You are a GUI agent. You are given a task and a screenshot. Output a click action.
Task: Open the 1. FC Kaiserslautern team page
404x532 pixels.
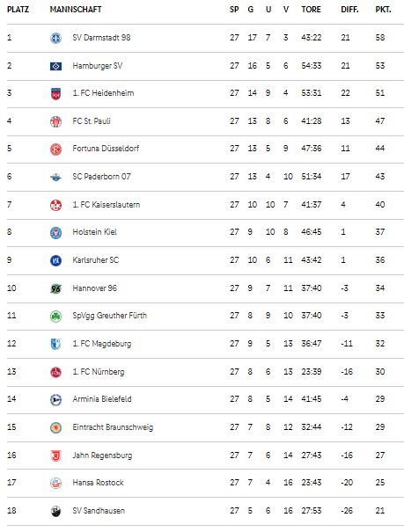click(106, 205)
